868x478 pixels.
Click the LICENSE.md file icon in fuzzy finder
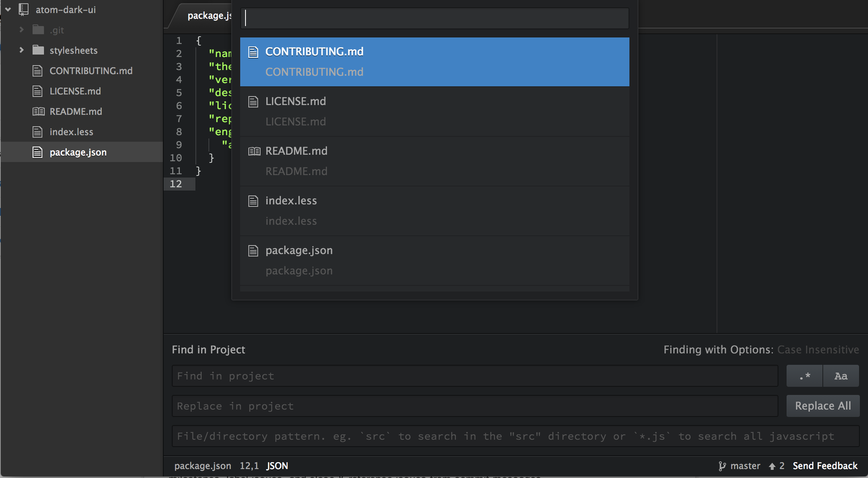tap(253, 102)
